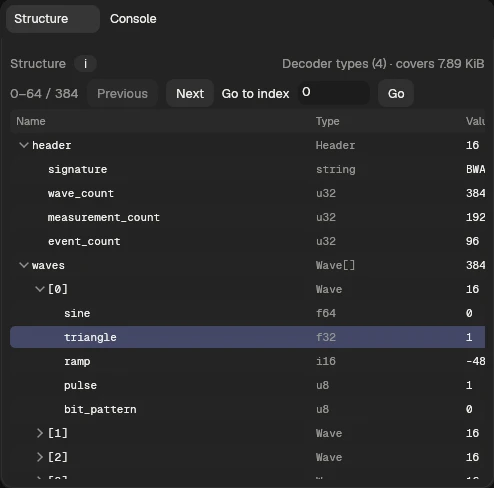The width and height of the screenshot is (494, 488).
Task: Select the sine field row
Action: (x=247, y=313)
